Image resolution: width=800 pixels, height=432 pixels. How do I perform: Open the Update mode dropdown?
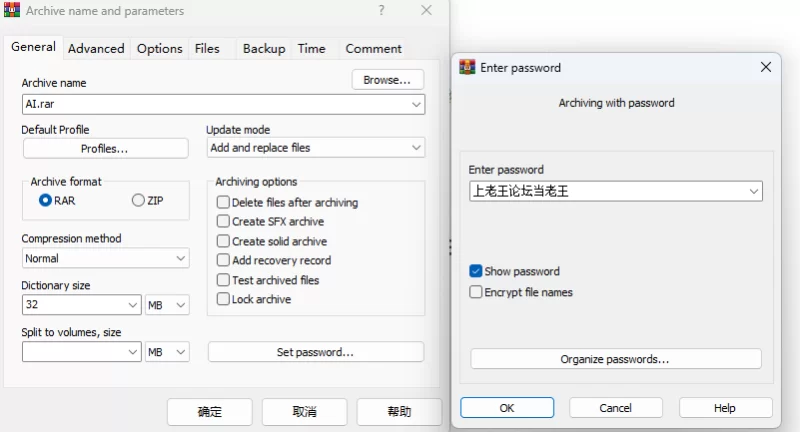pos(316,148)
